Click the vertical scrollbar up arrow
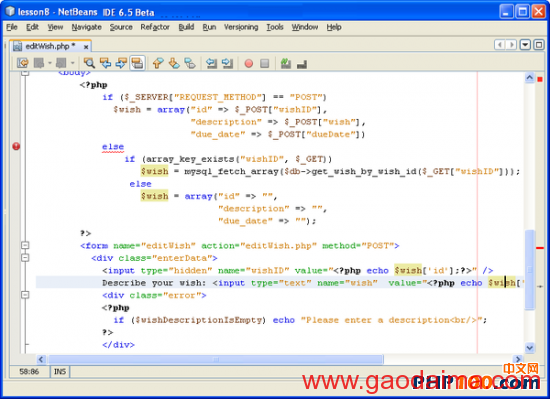The image size is (550, 399). (530, 77)
